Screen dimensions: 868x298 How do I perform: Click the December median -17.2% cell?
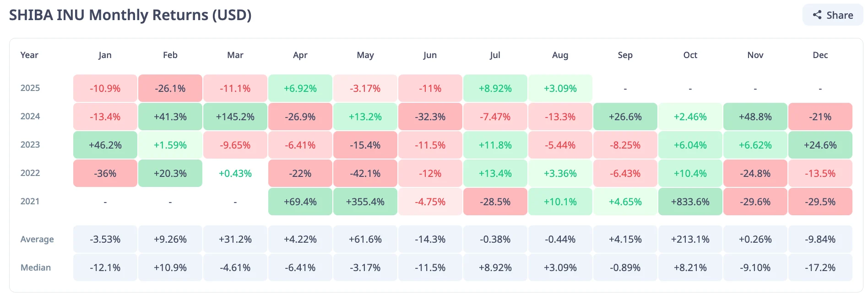[x=820, y=267]
